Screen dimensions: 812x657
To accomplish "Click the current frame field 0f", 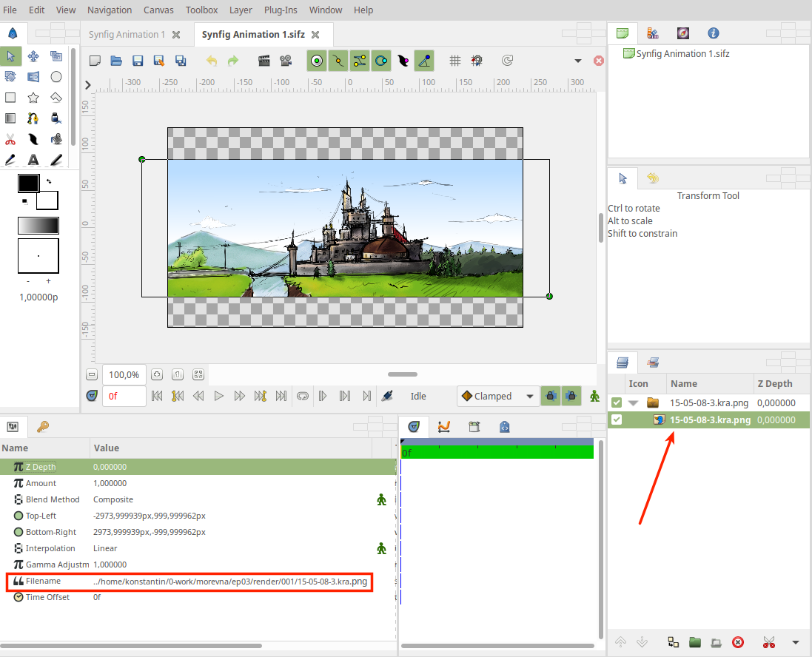I will coord(124,396).
